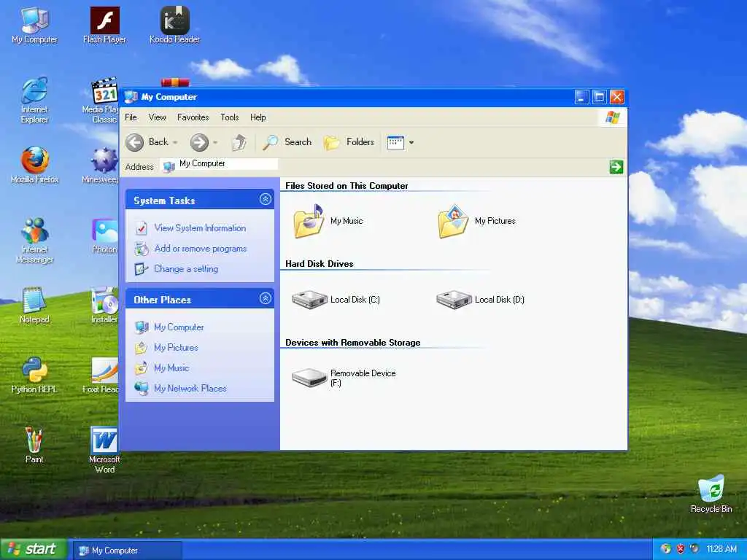Click the Views toolbar icon
Image resolution: width=747 pixels, height=560 pixels.
point(395,142)
